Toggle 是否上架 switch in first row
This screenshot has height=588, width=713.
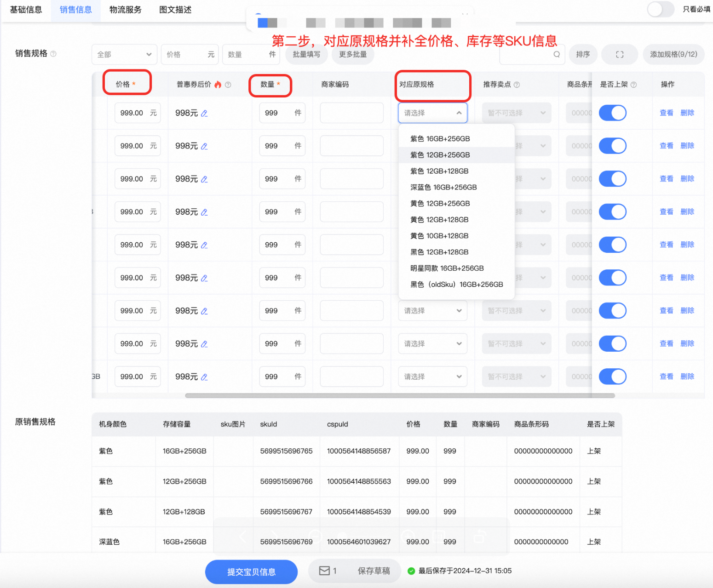click(x=613, y=113)
